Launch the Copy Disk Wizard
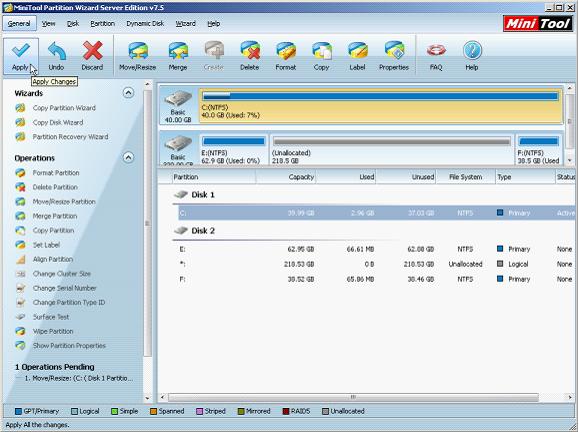Screen dimensions: 579x432 [58, 122]
